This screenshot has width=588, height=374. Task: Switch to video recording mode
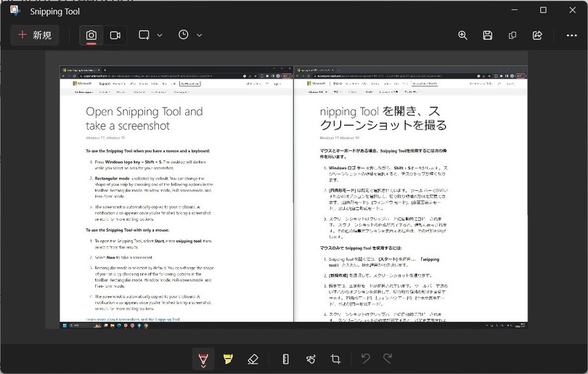pyautogui.click(x=115, y=36)
